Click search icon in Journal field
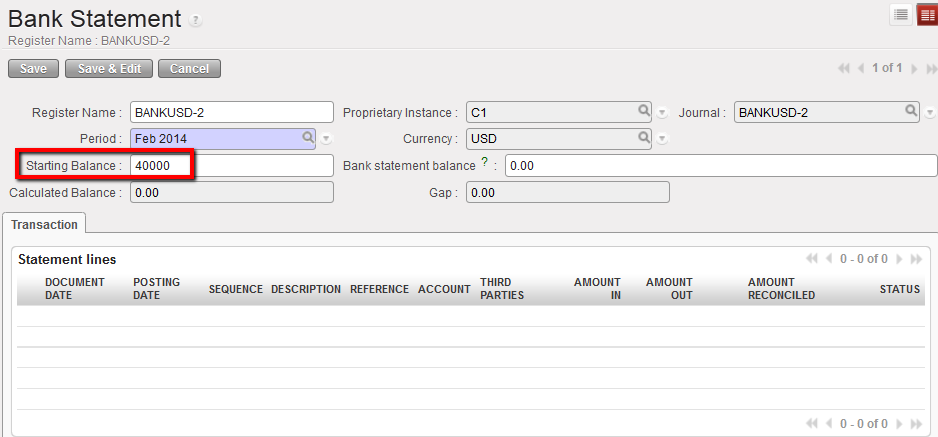The image size is (938, 437). 911,111
